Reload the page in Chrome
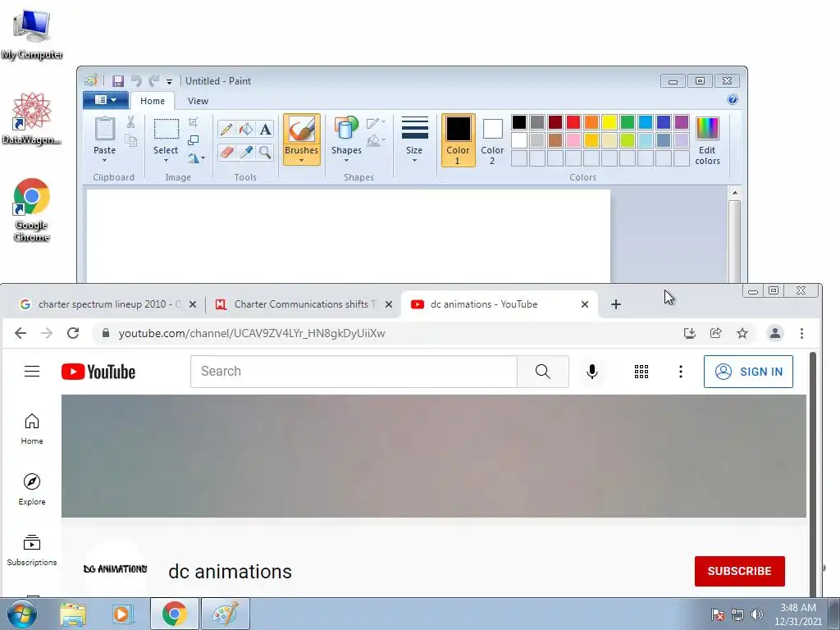 click(73, 333)
